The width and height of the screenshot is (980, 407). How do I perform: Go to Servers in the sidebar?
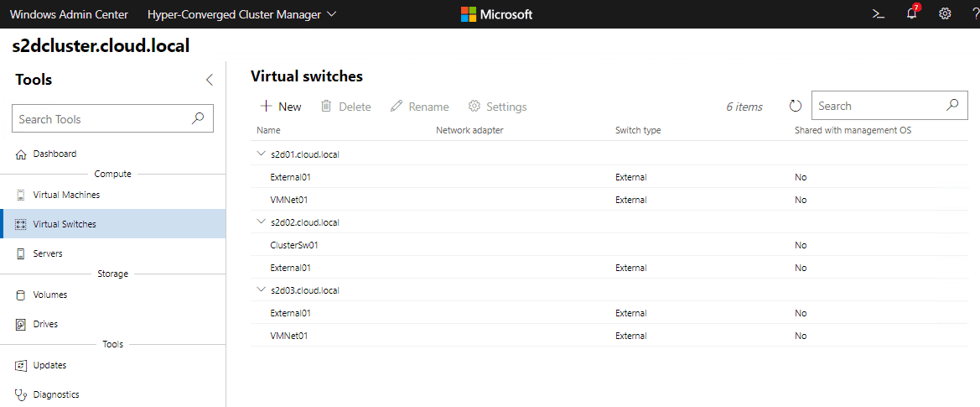[48, 253]
